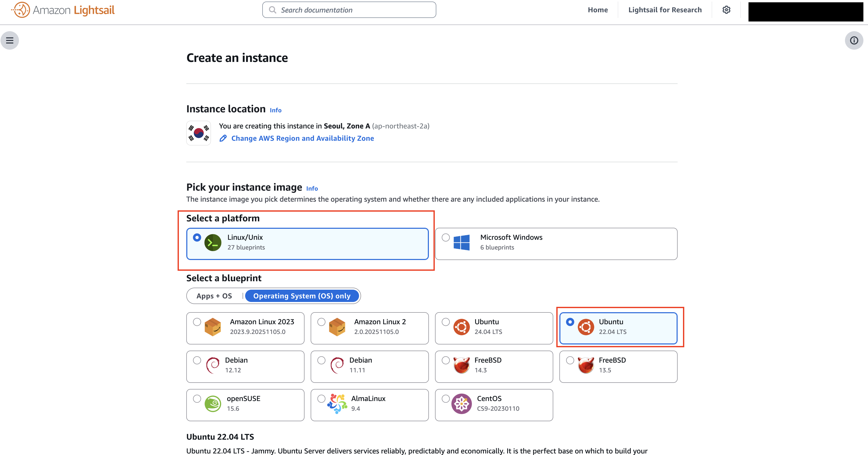The image size is (868, 455).
Task: Choose the FreeBSD 13.5 radio button
Action: tap(570, 360)
